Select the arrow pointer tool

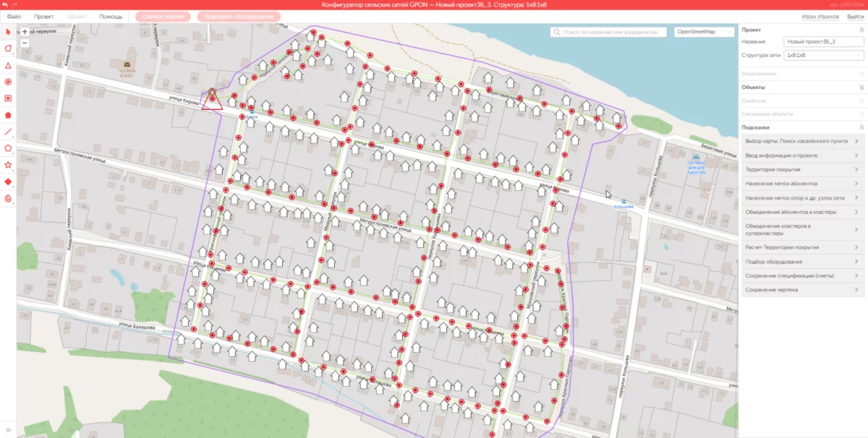(x=8, y=33)
